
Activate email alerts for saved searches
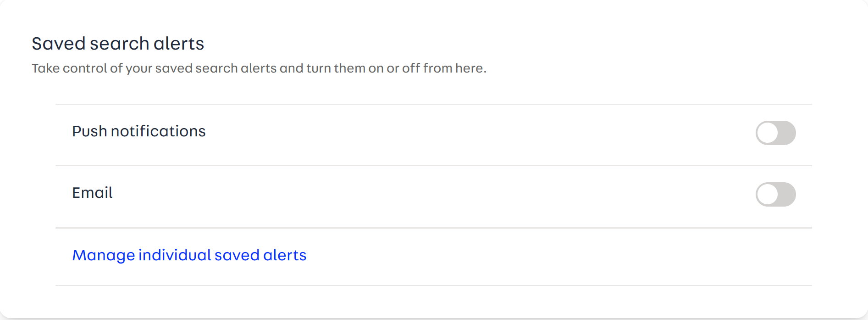pyautogui.click(x=775, y=194)
